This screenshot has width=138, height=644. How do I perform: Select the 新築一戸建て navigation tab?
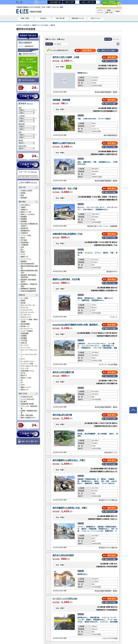[25, 18]
